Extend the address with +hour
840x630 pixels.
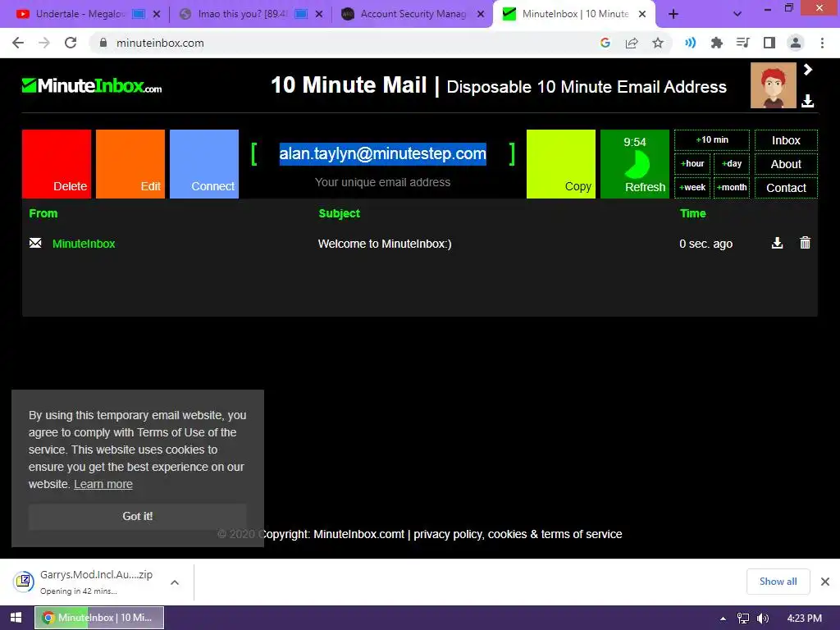[692, 163]
